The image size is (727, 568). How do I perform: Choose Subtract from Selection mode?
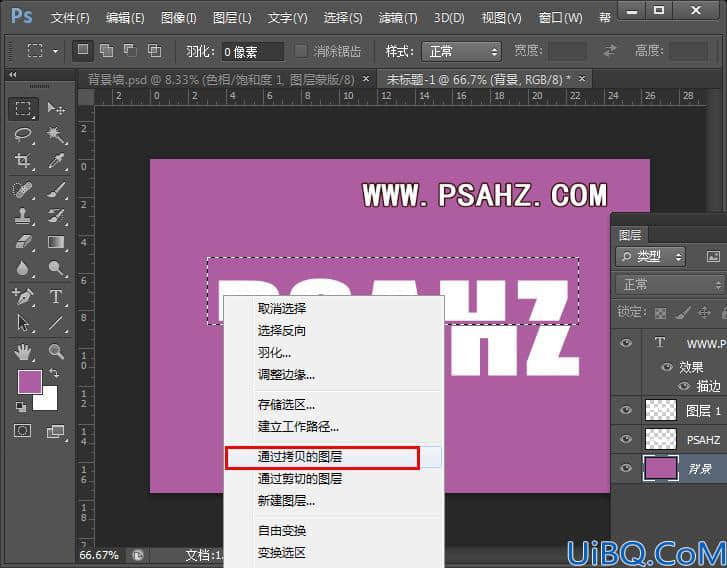click(130, 50)
